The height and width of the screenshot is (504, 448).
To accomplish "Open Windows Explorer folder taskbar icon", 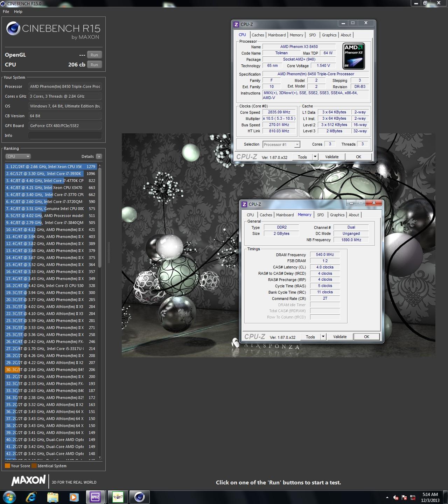I will 52,497.
